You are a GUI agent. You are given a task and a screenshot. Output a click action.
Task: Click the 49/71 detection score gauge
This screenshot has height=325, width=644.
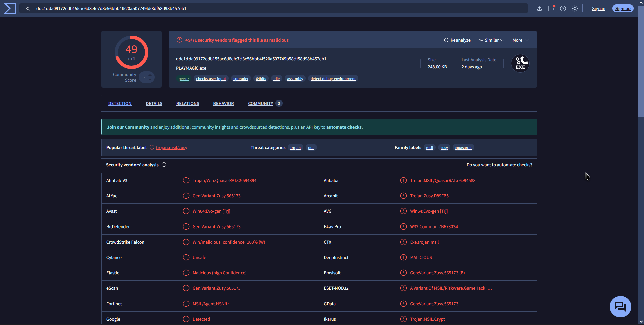[x=131, y=52]
